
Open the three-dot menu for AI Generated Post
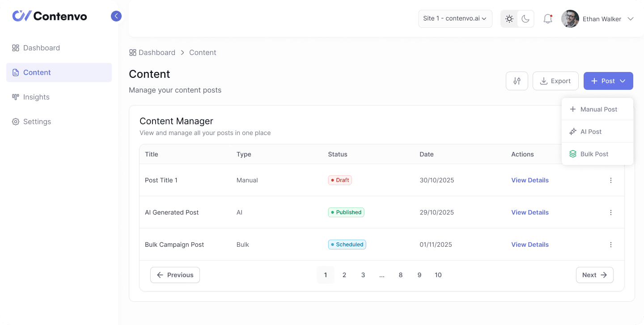pyautogui.click(x=611, y=212)
